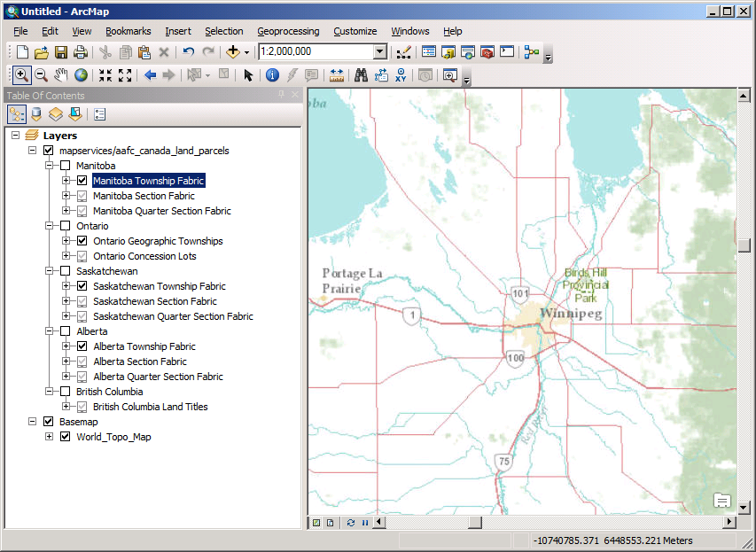Open the Find binoculars tool
Image resolution: width=756 pixels, height=552 pixels.
tap(361, 74)
